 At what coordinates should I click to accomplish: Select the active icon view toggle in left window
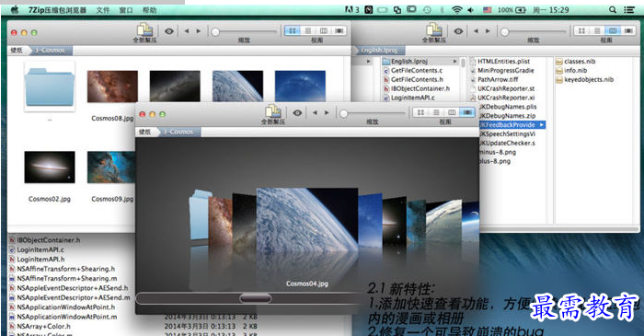[292, 30]
